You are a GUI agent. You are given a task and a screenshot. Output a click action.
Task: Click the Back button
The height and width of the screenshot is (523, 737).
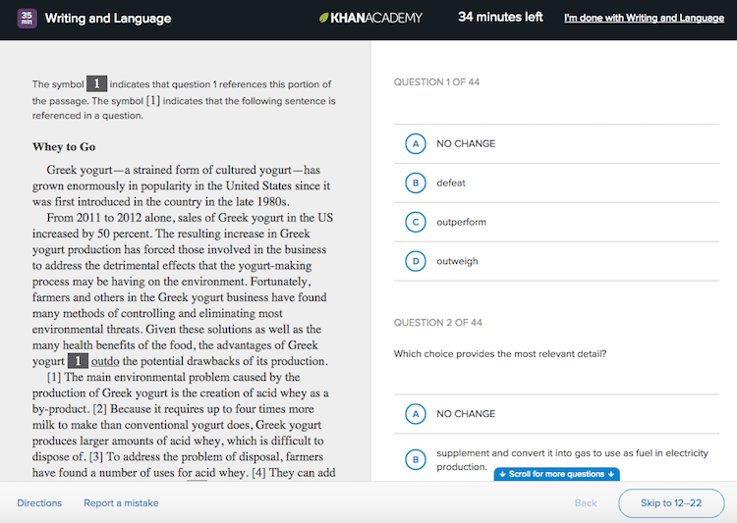tap(585, 503)
